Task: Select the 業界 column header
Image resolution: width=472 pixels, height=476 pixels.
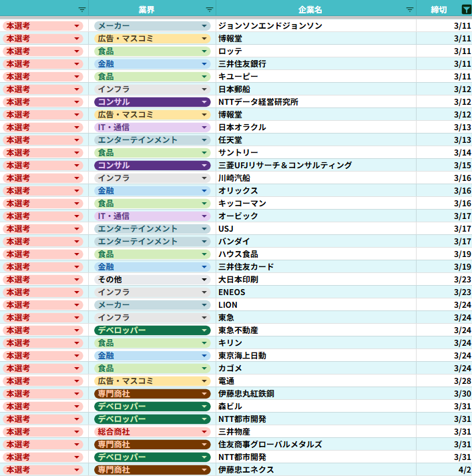Action: pyautogui.click(x=152, y=8)
